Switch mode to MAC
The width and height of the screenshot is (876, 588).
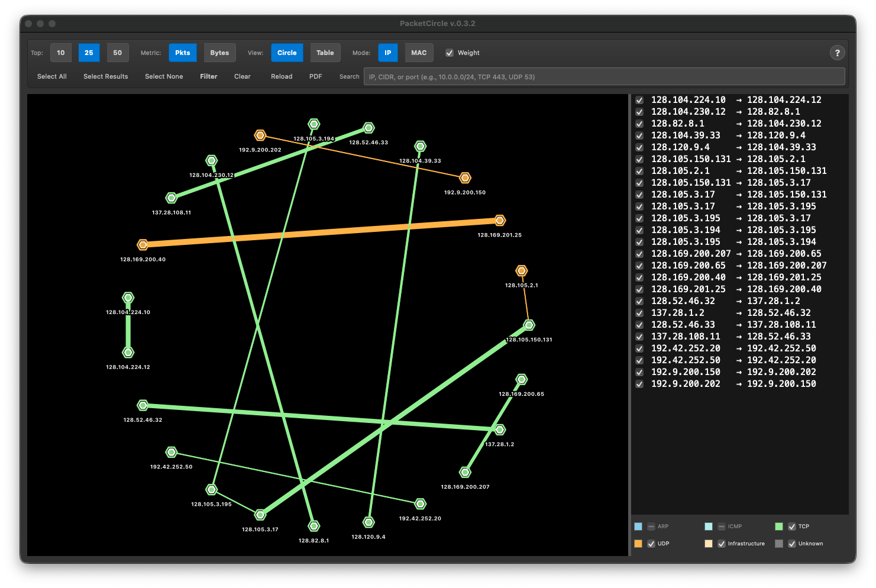click(419, 53)
